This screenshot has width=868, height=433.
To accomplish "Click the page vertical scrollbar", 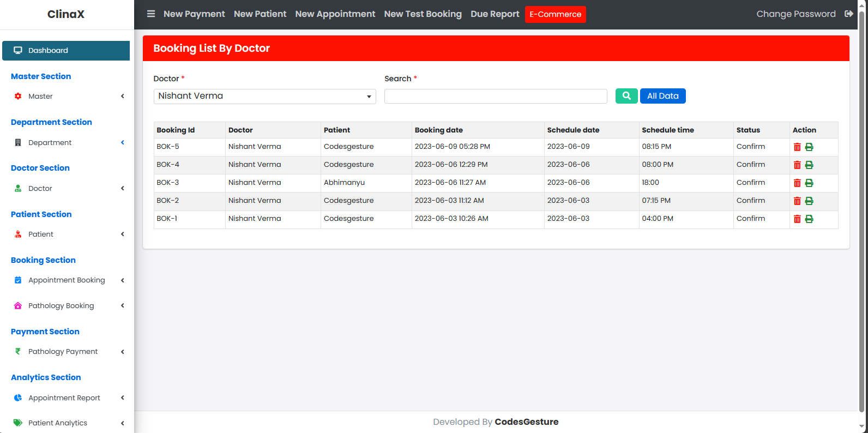I will (x=861, y=213).
